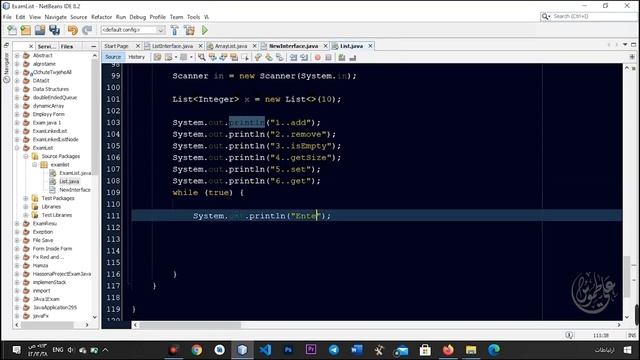Image resolution: width=640 pixels, height=360 pixels.
Task: Click ENG language indicator in tray
Action: pyautogui.click(x=58, y=350)
